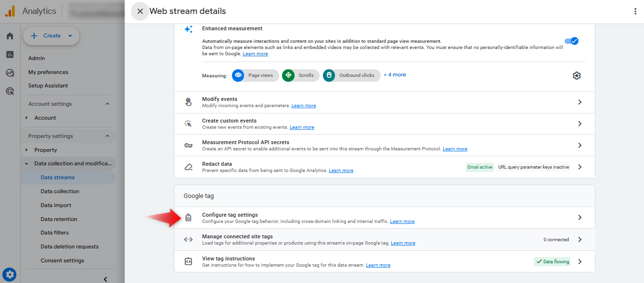Select Admin in the sidebar
Screen dimensions: 644x283
point(37,58)
